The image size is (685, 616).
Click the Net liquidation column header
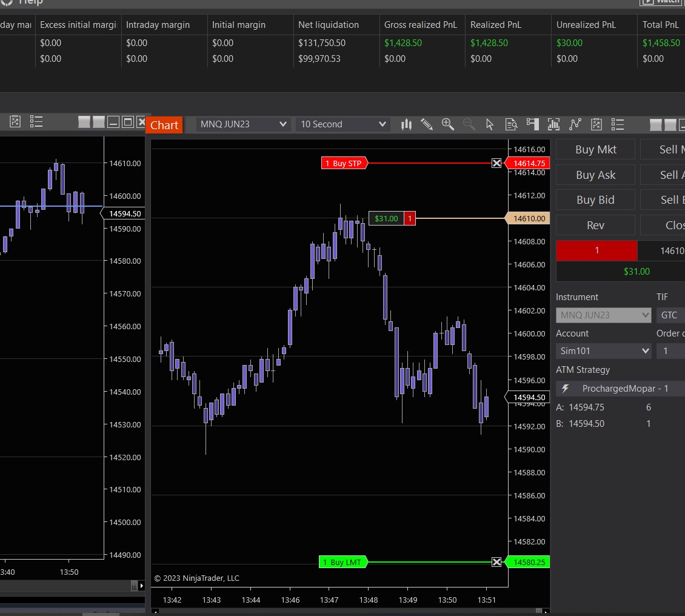[329, 25]
